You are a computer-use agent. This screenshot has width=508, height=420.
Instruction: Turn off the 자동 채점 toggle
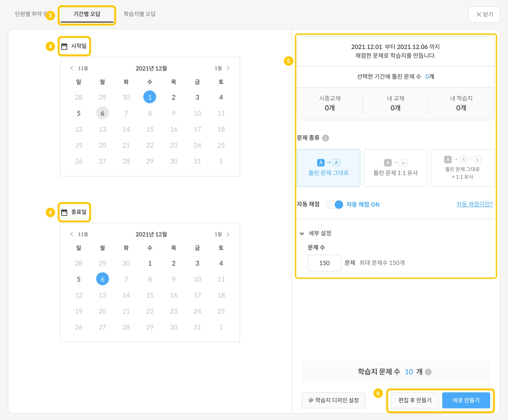335,205
